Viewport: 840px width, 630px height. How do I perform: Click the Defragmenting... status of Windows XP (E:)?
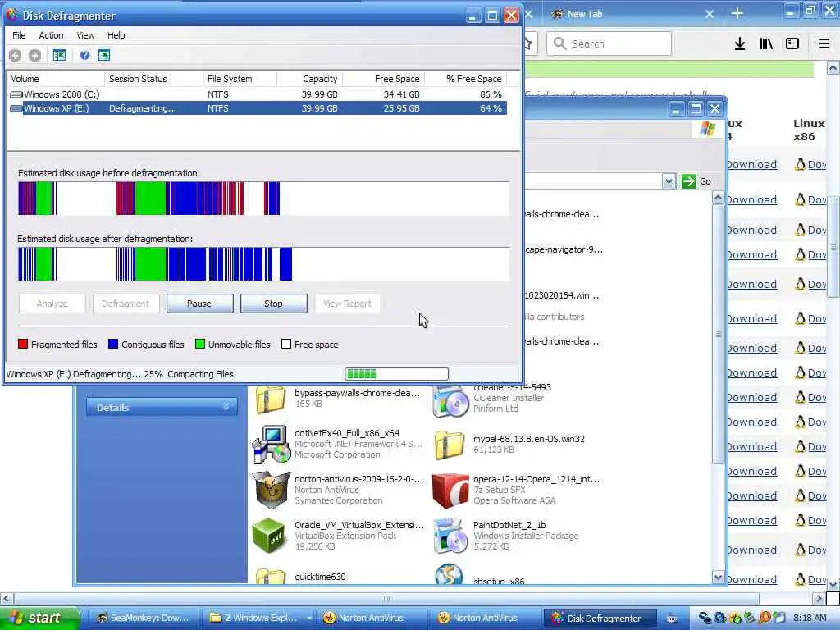coord(143,108)
